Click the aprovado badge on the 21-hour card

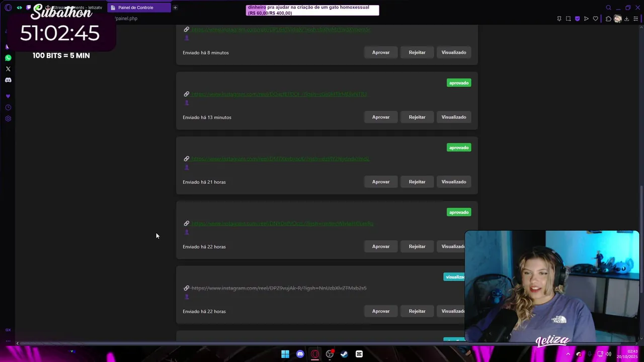pyautogui.click(x=459, y=148)
